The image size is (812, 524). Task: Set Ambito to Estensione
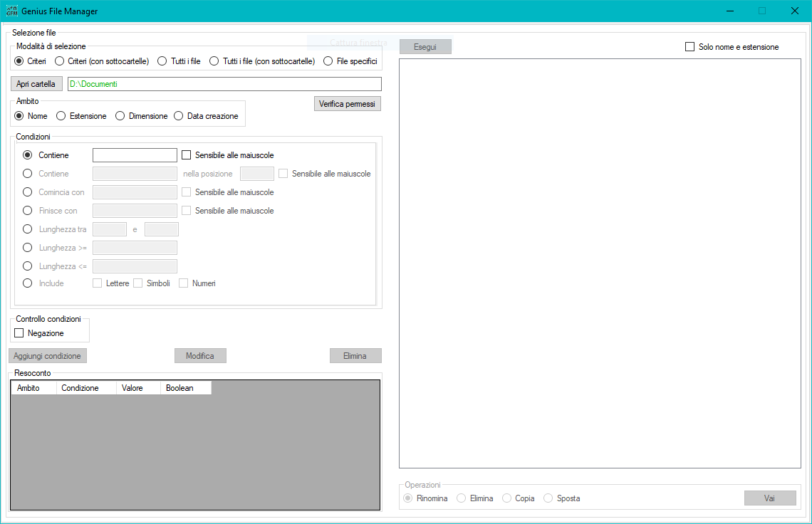point(61,116)
